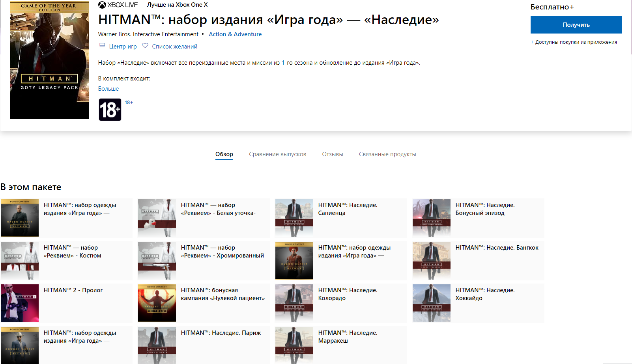Expand description with the Больше link

pyautogui.click(x=108, y=89)
